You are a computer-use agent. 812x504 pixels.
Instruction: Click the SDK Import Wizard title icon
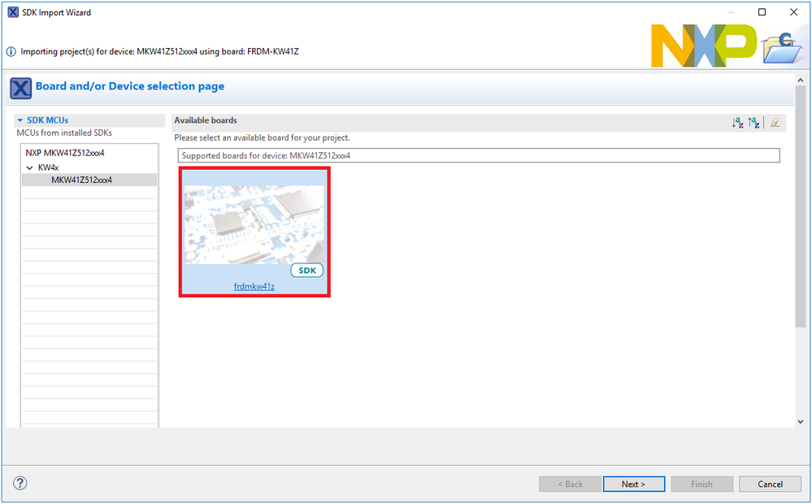tap(13, 12)
